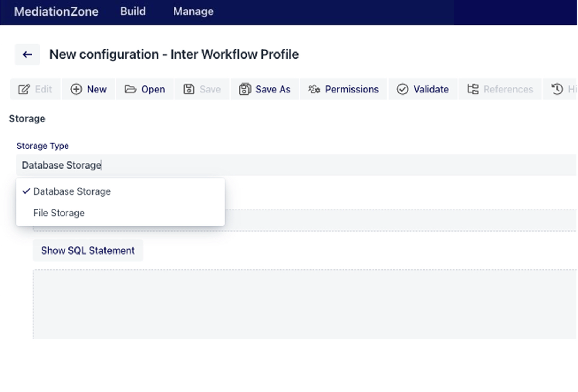Click the Save floppy disk icon

click(x=189, y=89)
